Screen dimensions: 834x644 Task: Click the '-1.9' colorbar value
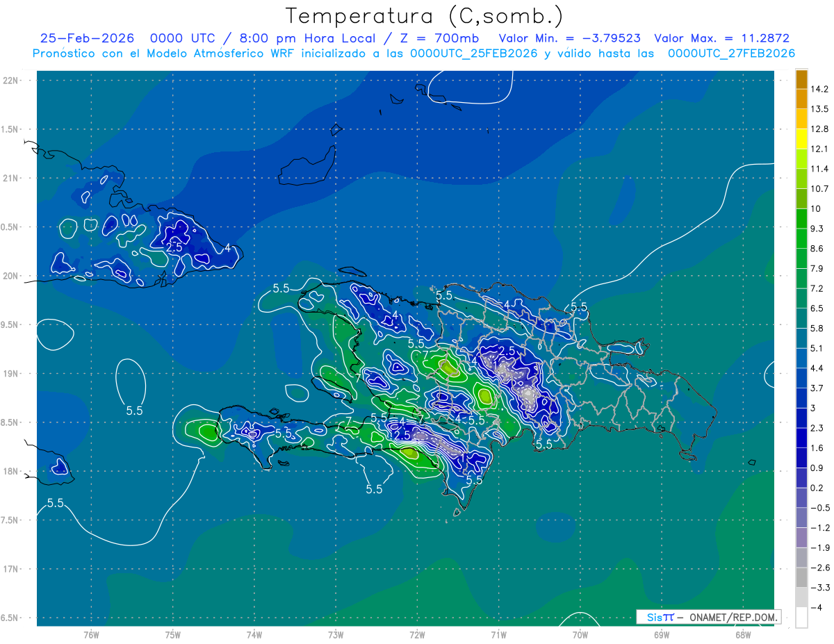point(820,547)
